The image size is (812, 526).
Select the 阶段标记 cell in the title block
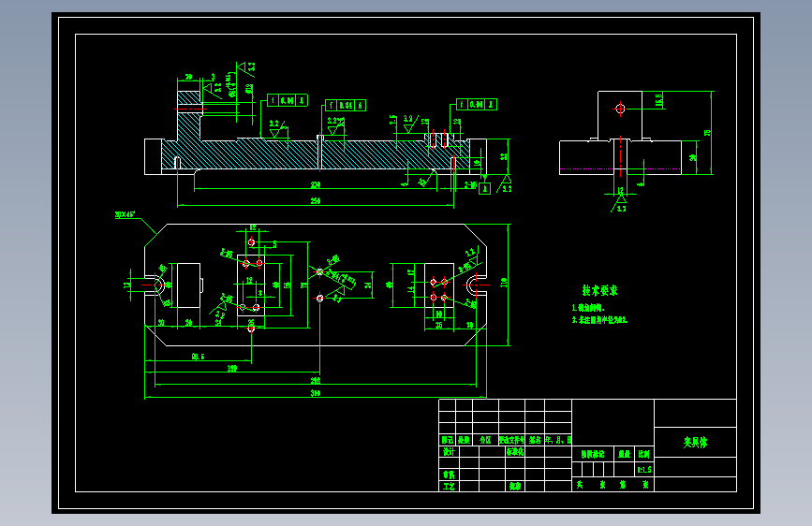tap(593, 454)
